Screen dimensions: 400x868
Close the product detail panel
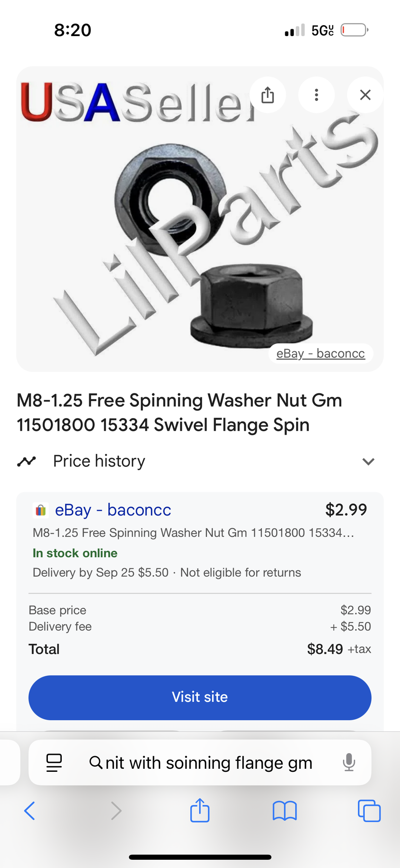[x=365, y=95]
